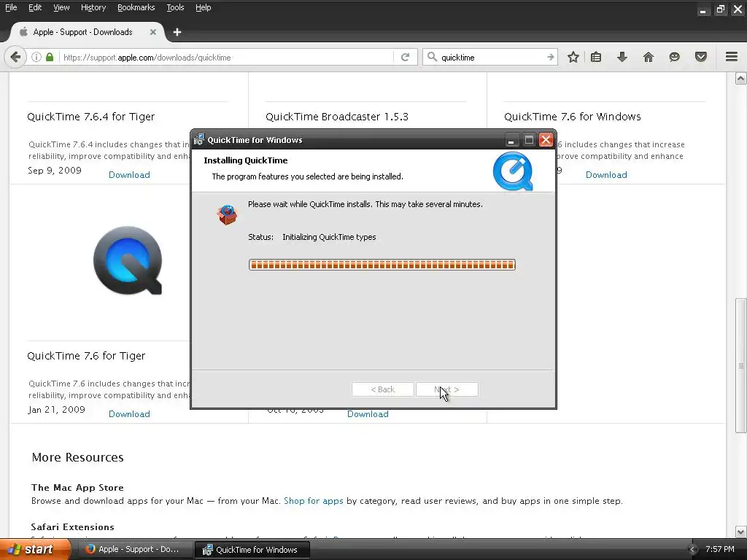This screenshot has width=747, height=560.
Task: Go back using Firefox back arrow
Action: point(15,57)
